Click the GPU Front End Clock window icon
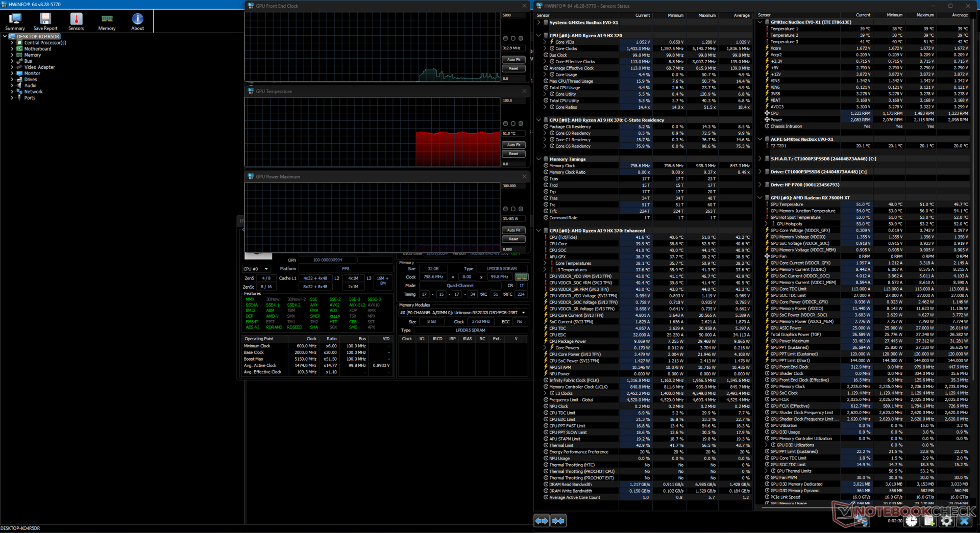980x533 pixels. [x=251, y=6]
